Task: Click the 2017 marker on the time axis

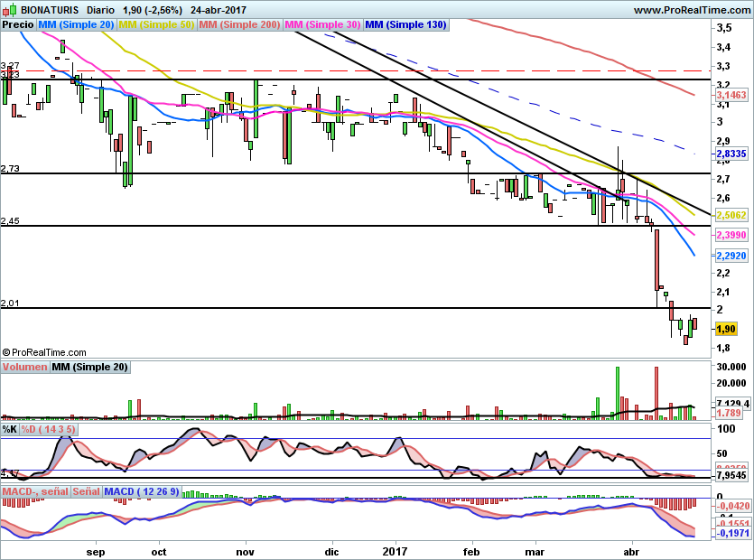Action: click(396, 549)
